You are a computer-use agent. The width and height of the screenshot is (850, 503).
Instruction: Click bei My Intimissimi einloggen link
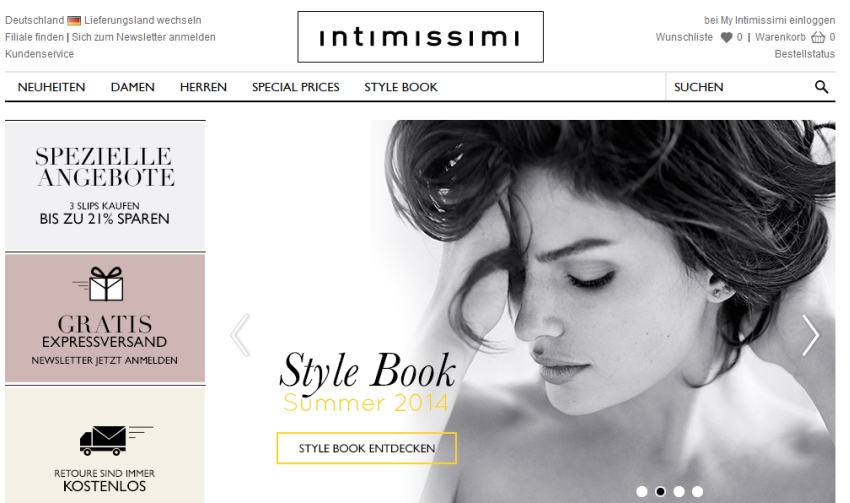[x=769, y=20]
